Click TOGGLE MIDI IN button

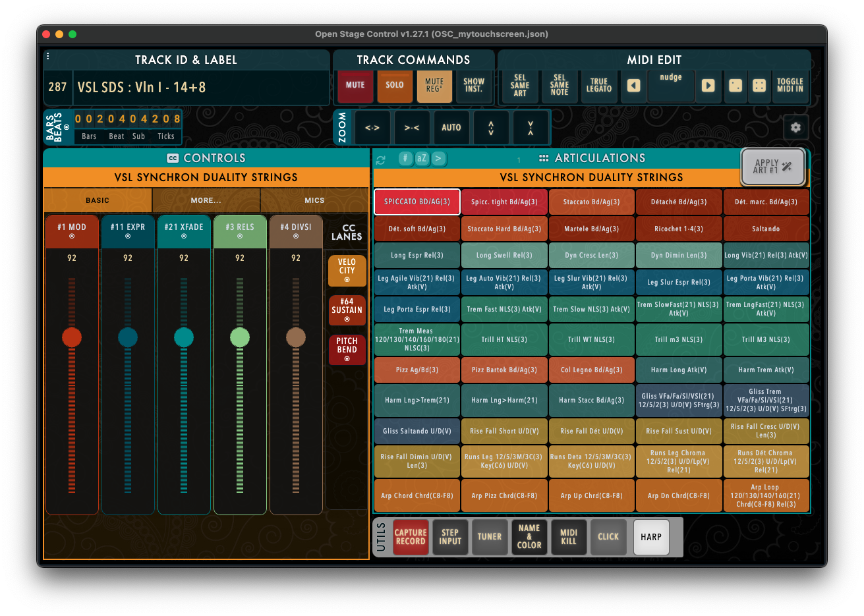click(x=790, y=86)
